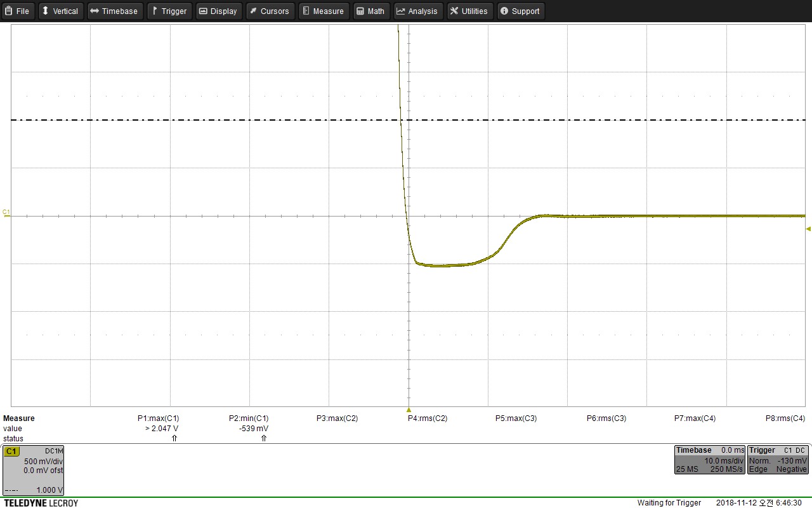Click the trigger time marker below the grid
The width and height of the screenshot is (812, 508).
click(409, 410)
